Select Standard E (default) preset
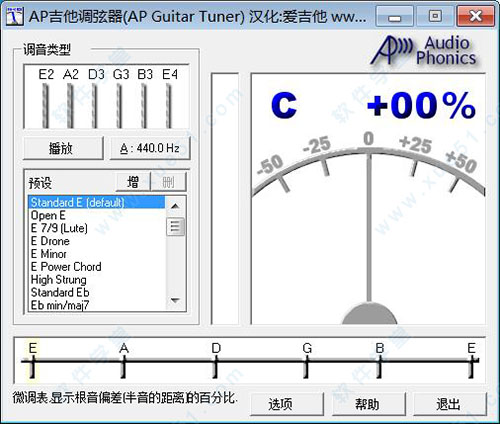The height and width of the screenshot is (424, 500). [97, 202]
